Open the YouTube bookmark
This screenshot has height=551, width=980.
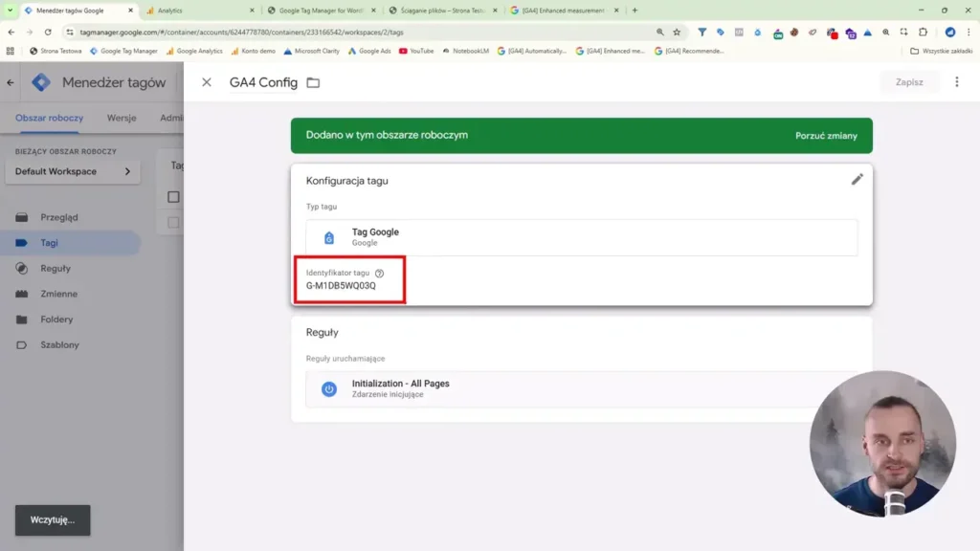coord(416,52)
